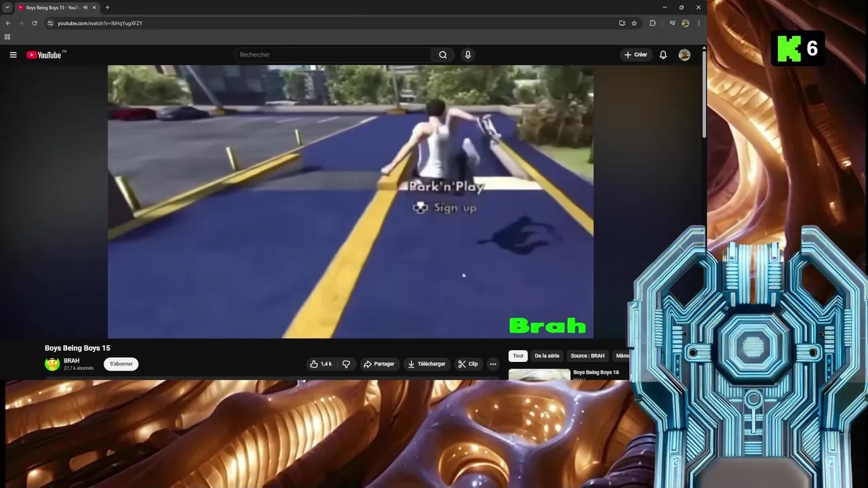Open the notifications bell
Image resolution: width=868 pixels, height=488 pixels.
click(x=663, y=55)
